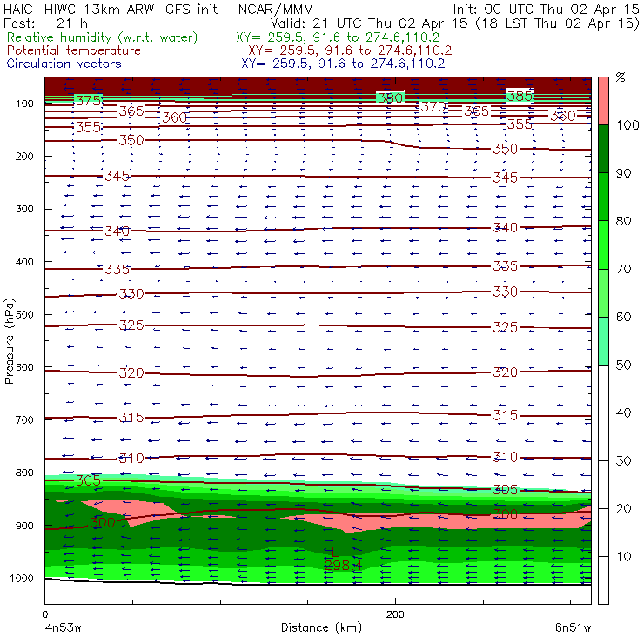The image size is (644, 644).
Task: Click the pink above-100% colorbar segment
Action: 603,101
